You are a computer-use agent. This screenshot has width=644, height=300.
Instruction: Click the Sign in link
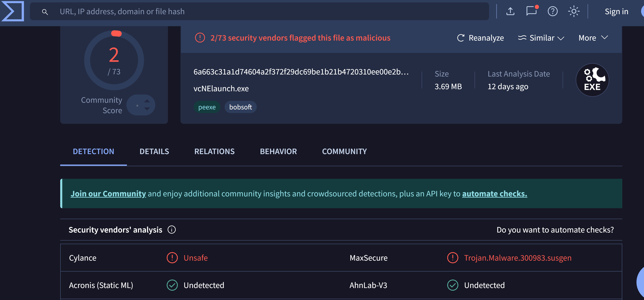(x=616, y=11)
